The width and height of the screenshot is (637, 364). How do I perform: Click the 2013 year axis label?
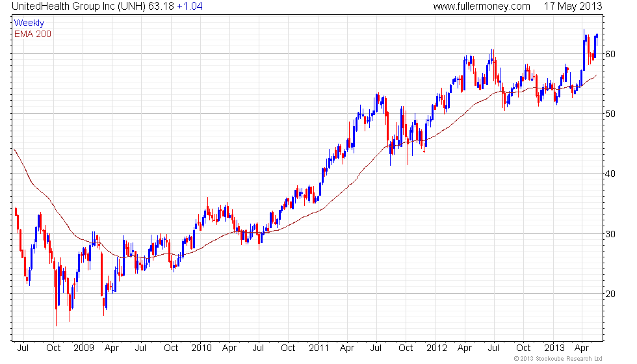click(x=554, y=348)
